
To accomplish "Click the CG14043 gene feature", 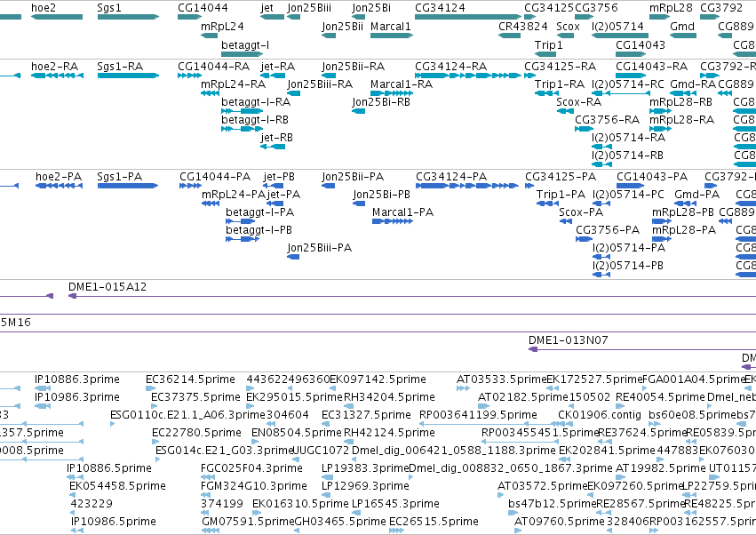I will [631, 54].
